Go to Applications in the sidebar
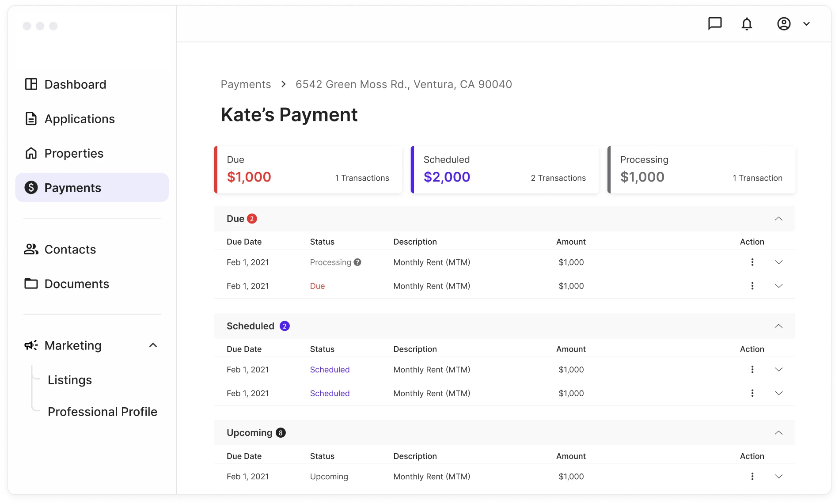 [80, 119]
